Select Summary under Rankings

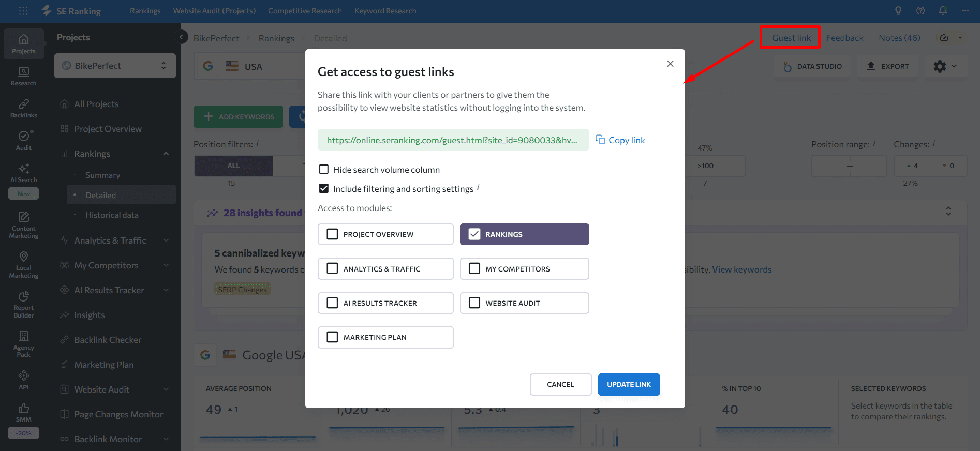102,175
